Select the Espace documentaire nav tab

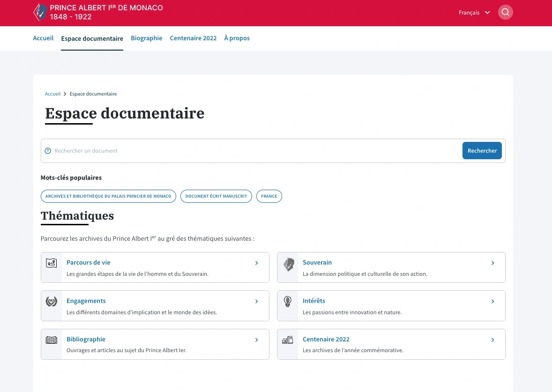coord(92,38)
